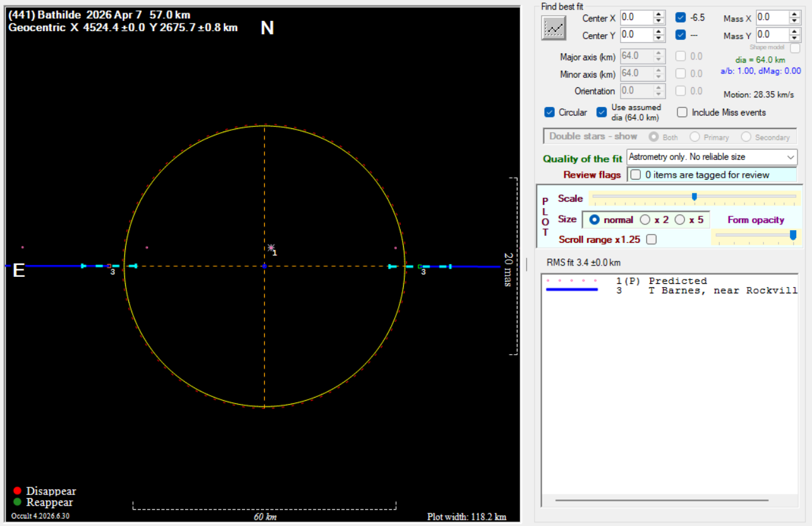
Task: Decrease Mass Y value with down arrow
Action: (x=795, y=38)
